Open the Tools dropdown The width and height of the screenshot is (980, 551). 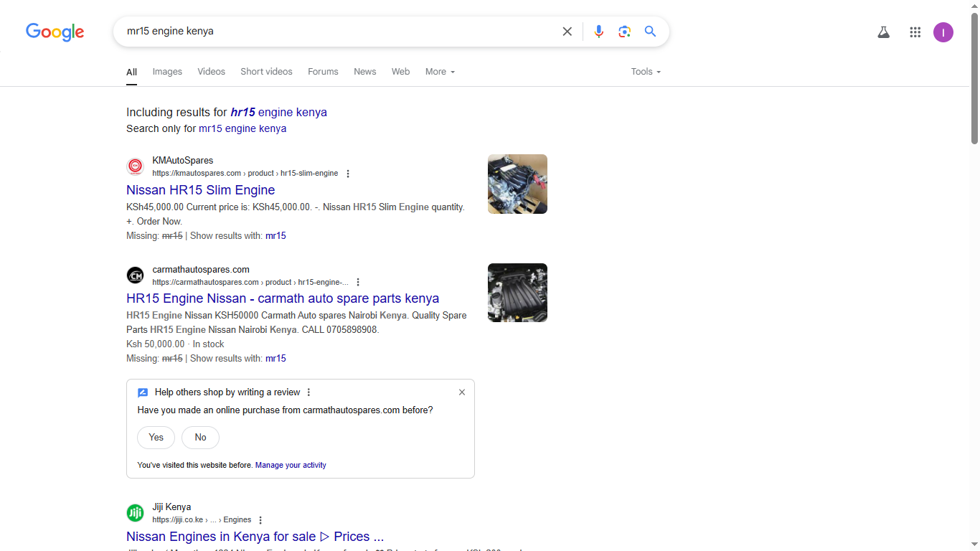646,72
